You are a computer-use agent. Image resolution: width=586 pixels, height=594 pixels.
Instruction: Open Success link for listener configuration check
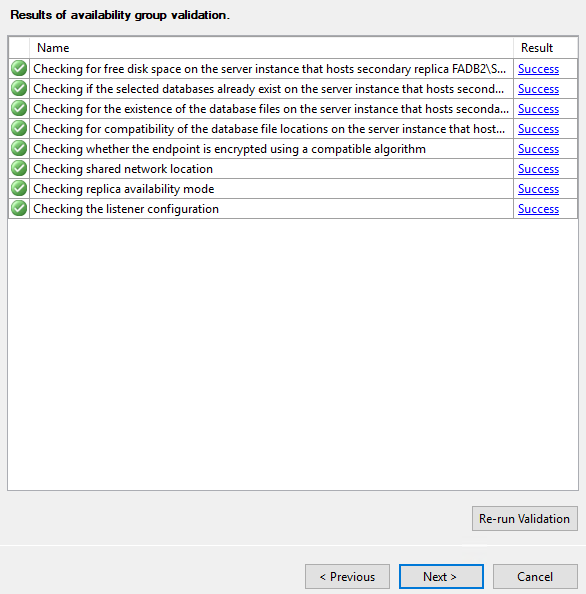click(538, 209)
